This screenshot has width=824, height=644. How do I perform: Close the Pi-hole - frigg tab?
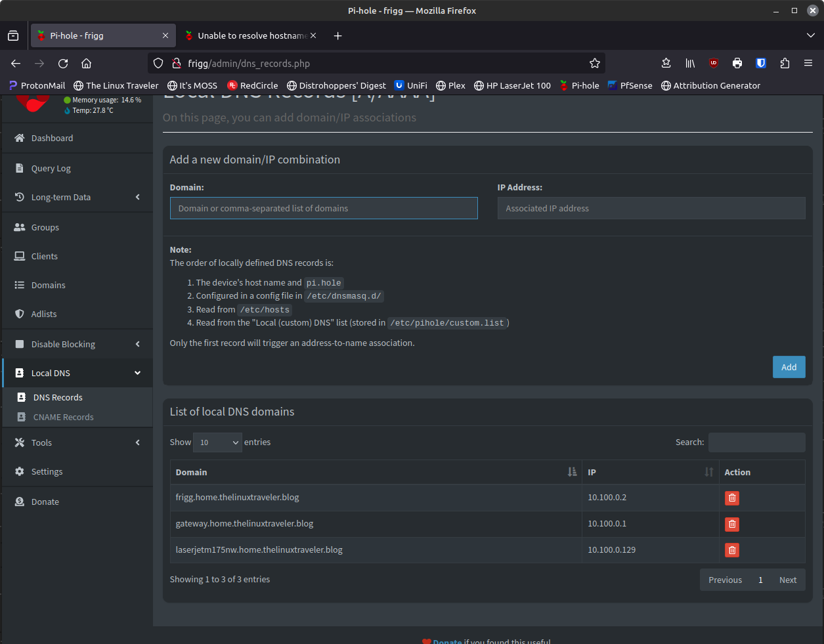pyautogui.click(x=165, y=36)
